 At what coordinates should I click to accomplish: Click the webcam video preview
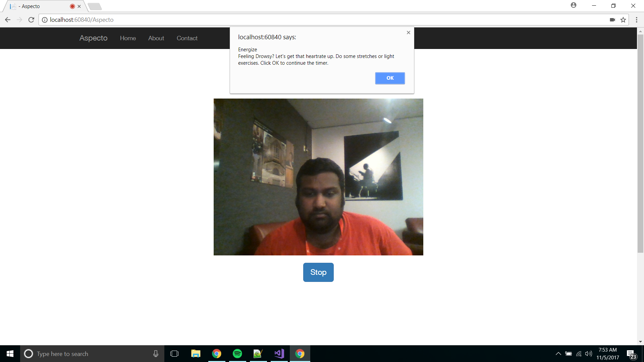click(x=318, y=177)
